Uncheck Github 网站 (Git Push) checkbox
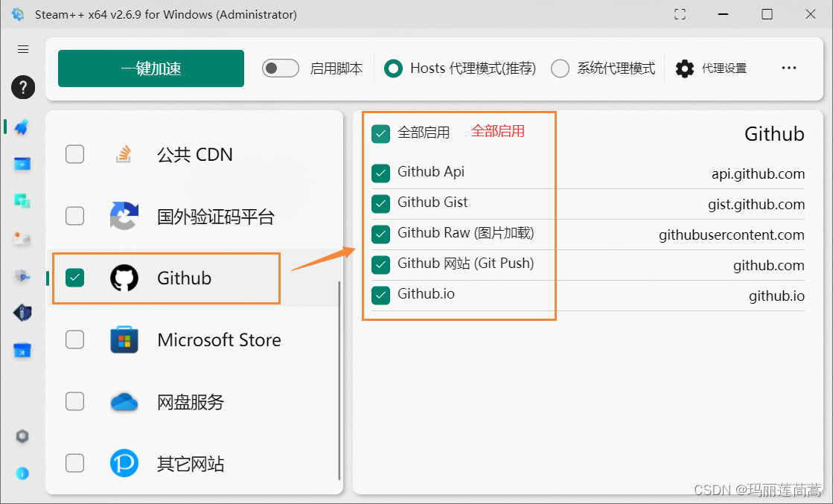The width and height of the screenshot is (833, 504). [381, 264]
